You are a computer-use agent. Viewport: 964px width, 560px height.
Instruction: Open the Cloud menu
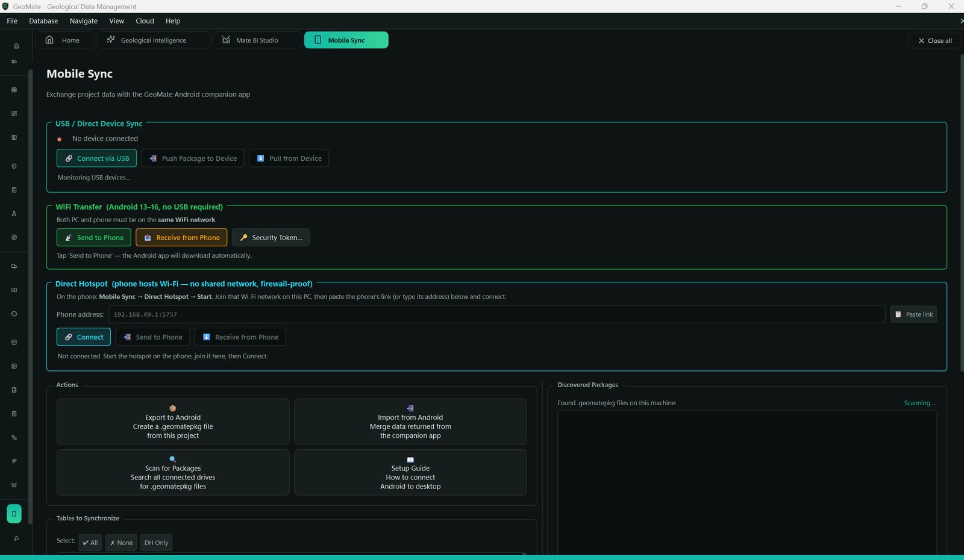[145, 21]
